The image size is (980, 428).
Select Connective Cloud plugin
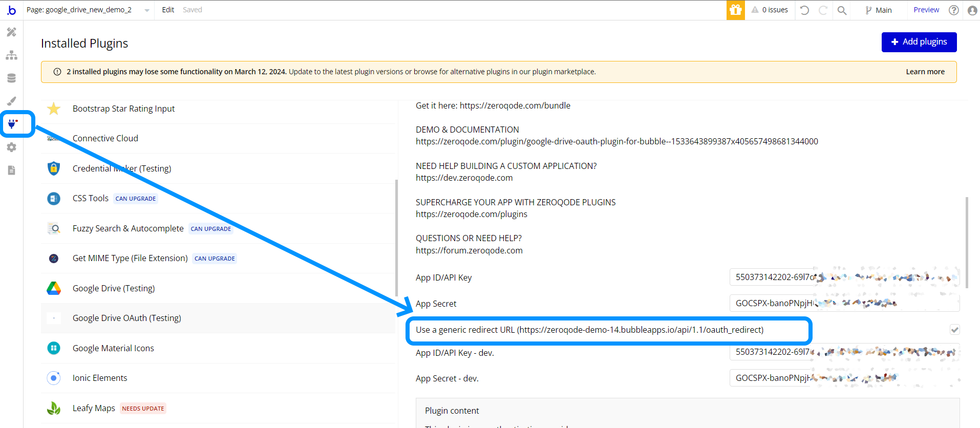tap(218, 138)
